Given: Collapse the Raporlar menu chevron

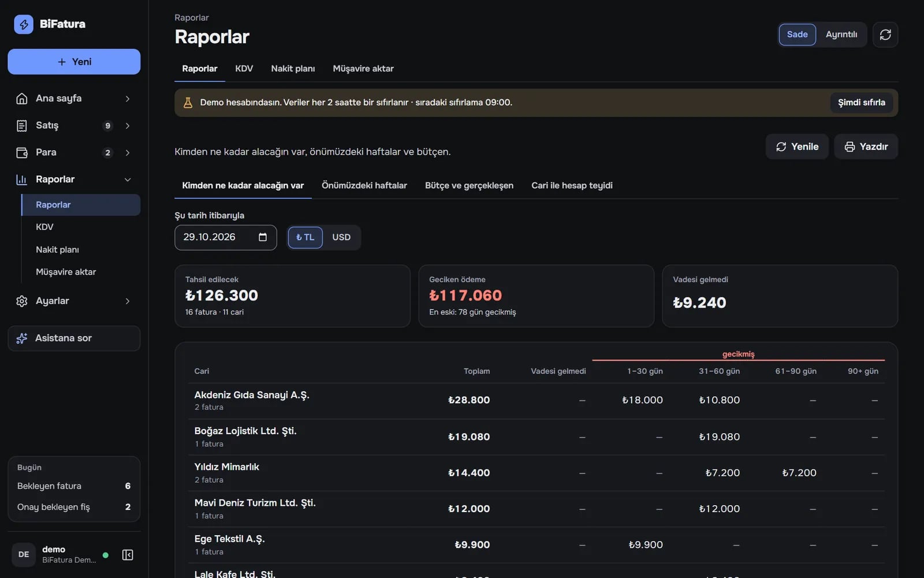Looking at the screenshot, I should coord(128,180).
